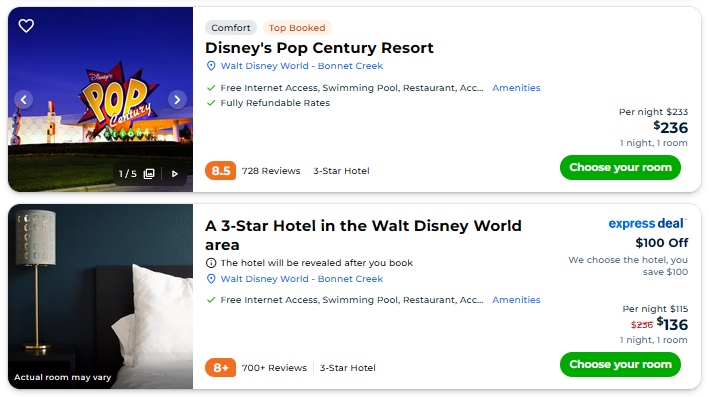This screenshot has width=709, height=397.
Task: Show previous photo of Pop Century Resort
Action: click(x=24, y=99)
